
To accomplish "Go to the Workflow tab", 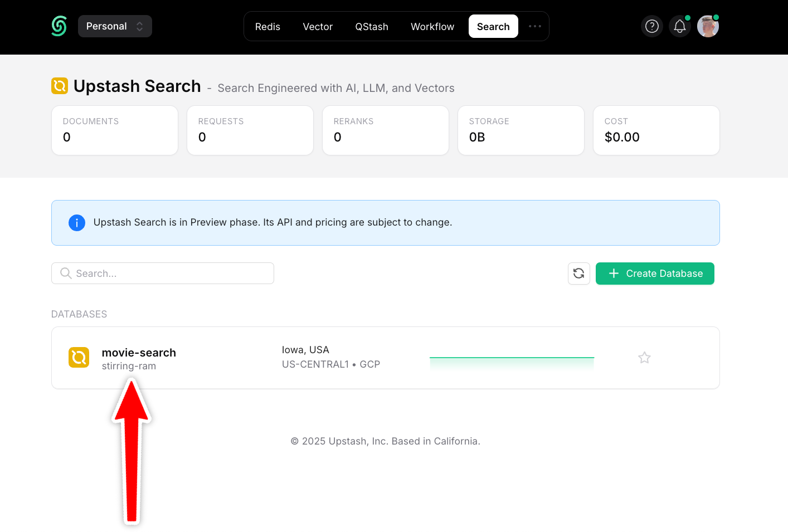I will [432, 26].
